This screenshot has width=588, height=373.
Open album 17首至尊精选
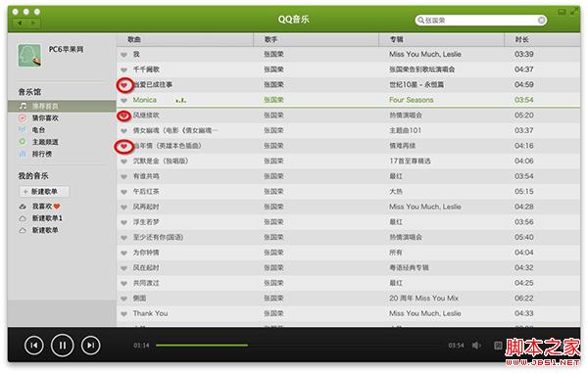pos(410,161)
